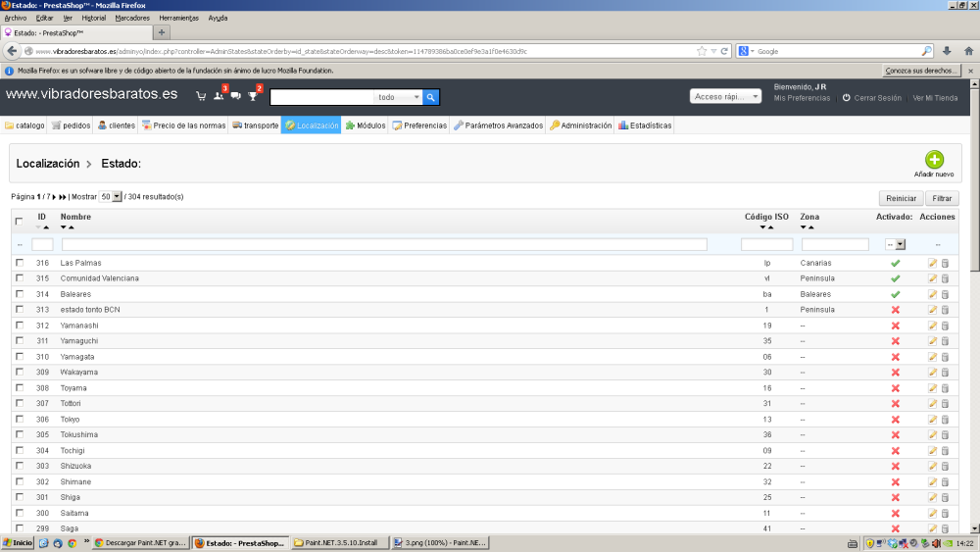Sort Zona column descending arrow
The width and height of the screenshot is (980, 552).
[x=804, y=227]
